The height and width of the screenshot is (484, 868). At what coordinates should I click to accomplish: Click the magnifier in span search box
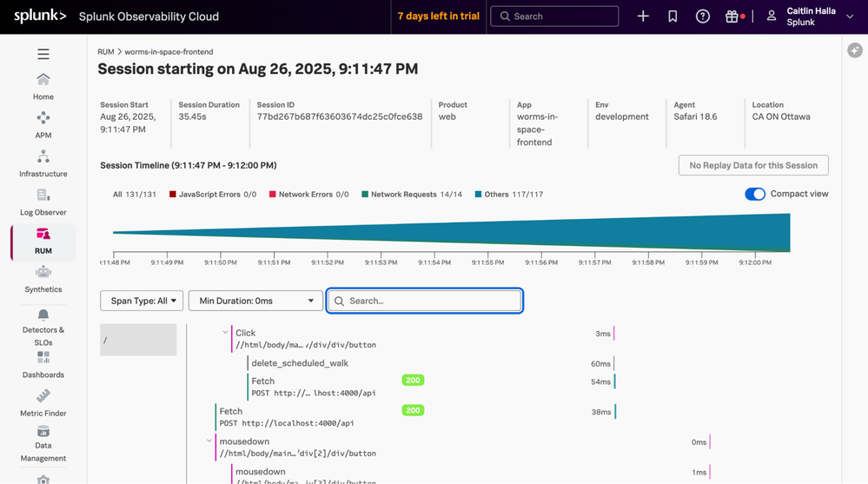coord(340,301)
